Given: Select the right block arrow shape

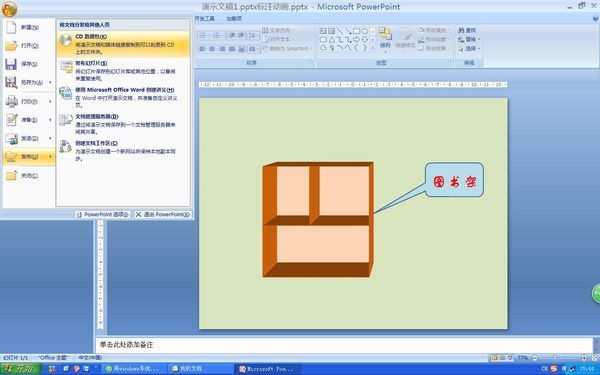Looking at the screenshot, I should tap(357, 39).
